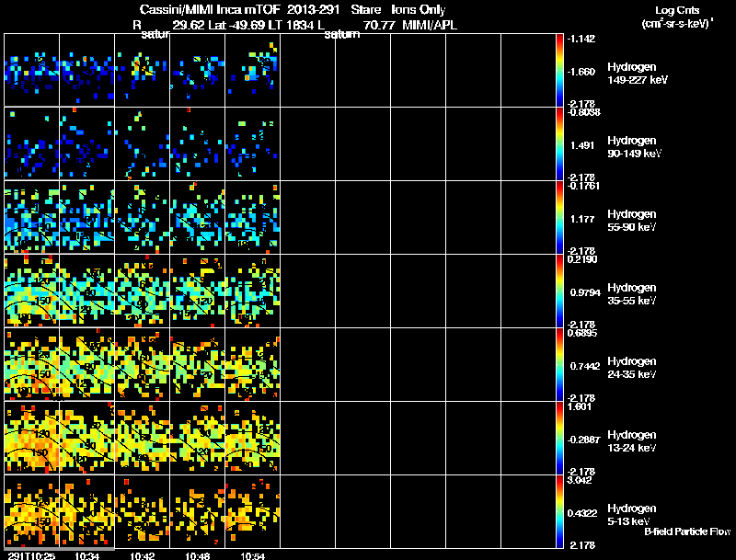Image resolution: width=736 pixels, height=560 pixels.
Task: Open the 35-55 keV image at 10:48
Action: point(198,291)
